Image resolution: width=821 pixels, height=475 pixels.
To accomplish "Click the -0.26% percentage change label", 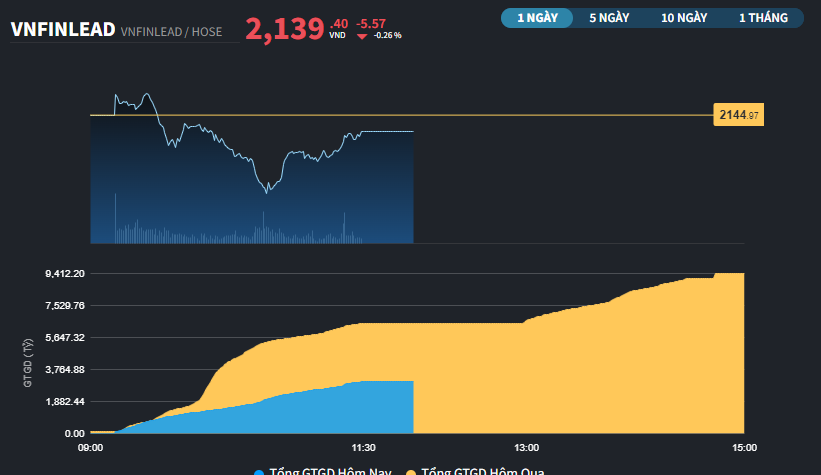I will coord(388,36).
